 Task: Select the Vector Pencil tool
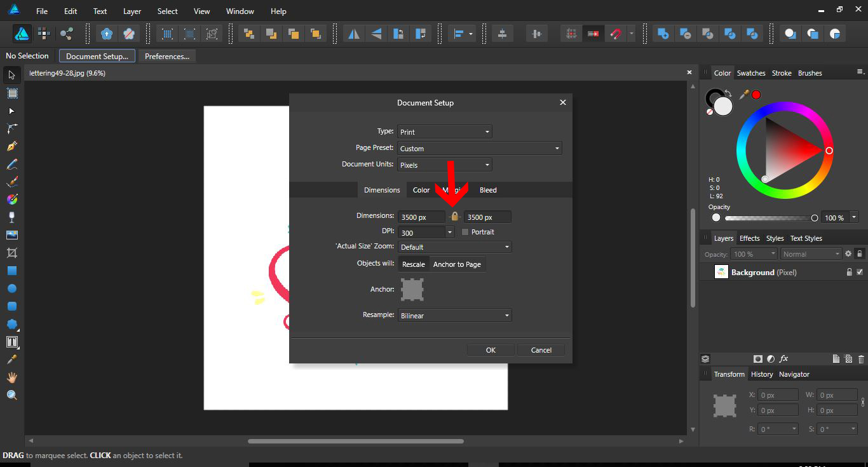[11, 163]
